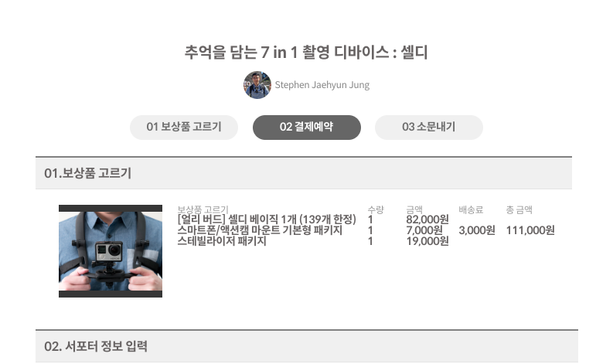Open the Stephen Jaehyun Jung profile link
The height and width of the screenshot is (364, 596).
(x=322, y=85)
